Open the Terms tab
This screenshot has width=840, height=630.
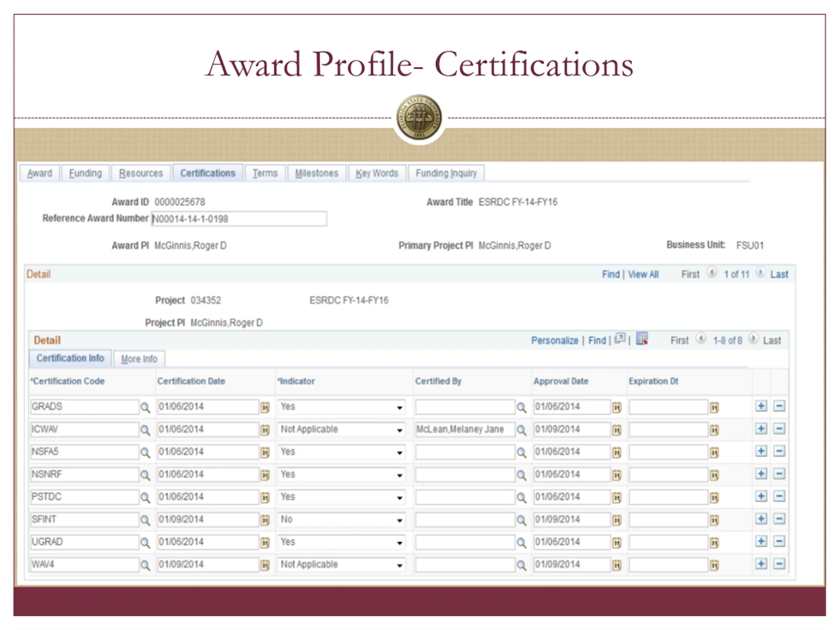coord(265,173)
